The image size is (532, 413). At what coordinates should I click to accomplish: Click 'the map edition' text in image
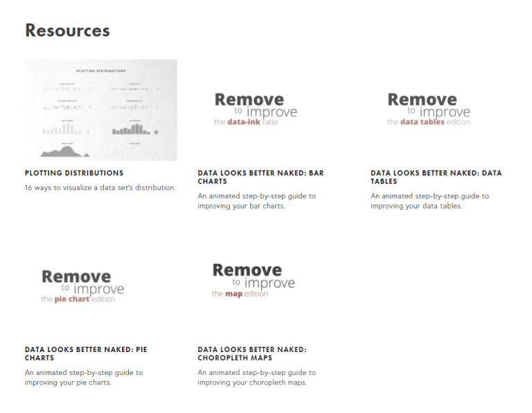240,294
